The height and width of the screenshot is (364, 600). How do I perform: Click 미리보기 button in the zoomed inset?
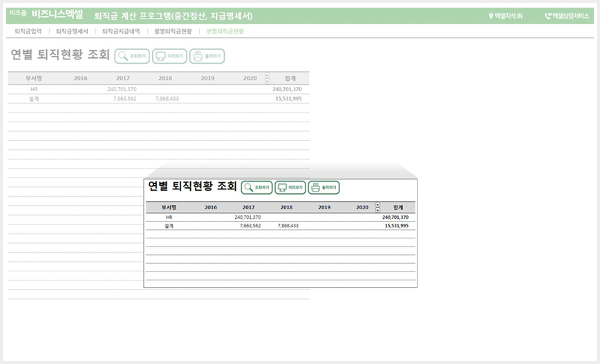pyautogui.click(x=290, y=187)
